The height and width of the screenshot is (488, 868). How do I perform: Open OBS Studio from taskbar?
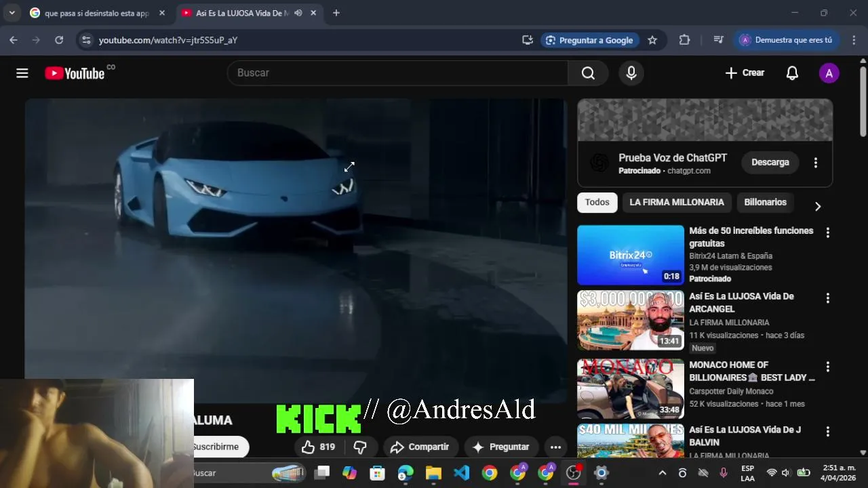click(574, 472)
